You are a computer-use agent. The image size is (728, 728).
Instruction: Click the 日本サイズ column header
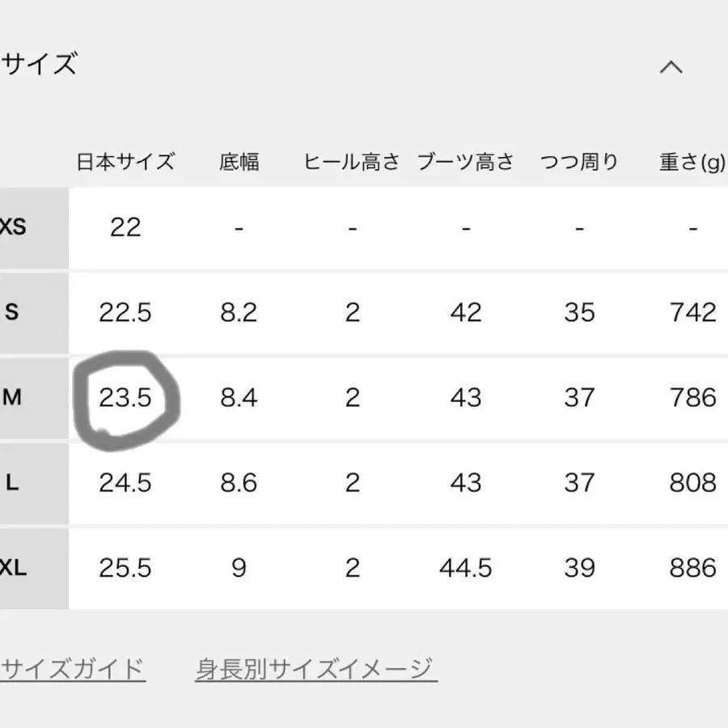[x=125, y=162]
